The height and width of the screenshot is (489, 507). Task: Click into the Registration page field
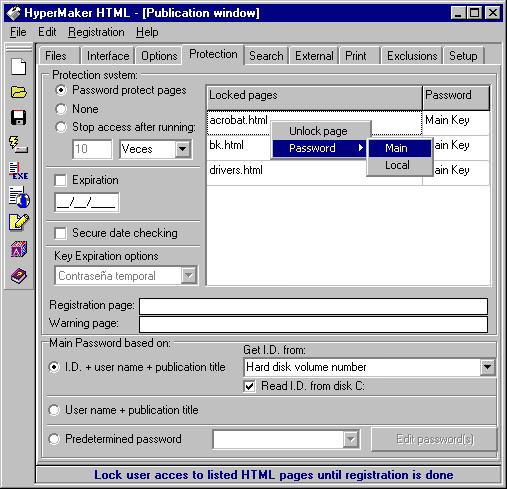[313, 306]
